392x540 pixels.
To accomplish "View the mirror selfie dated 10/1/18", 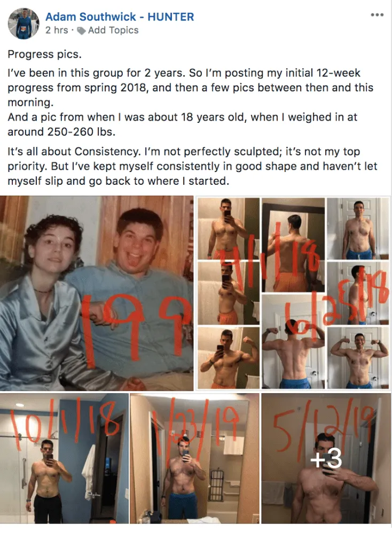I will pyautogui.click(x=64, y=459).
